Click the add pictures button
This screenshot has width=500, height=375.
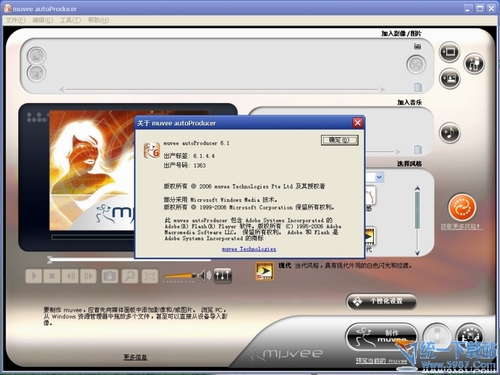[449, 79]
